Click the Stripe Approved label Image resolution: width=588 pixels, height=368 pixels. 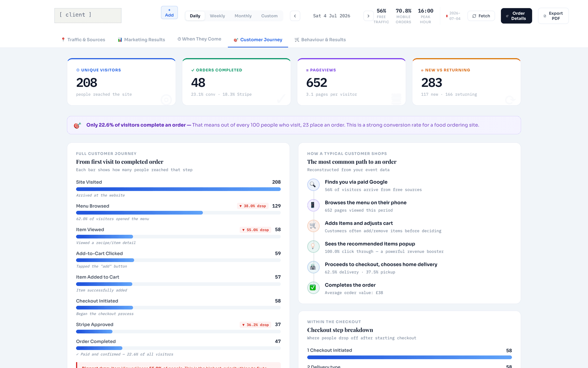point(94,325)
